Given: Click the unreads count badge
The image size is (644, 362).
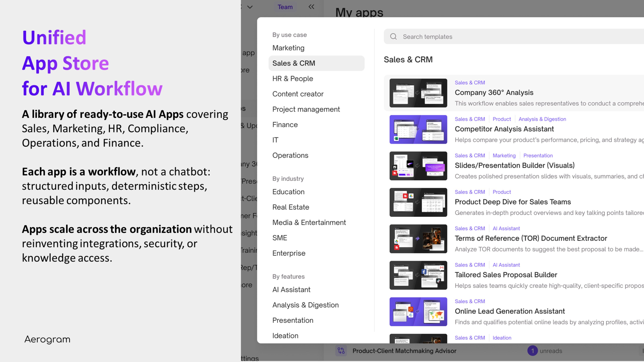Looking at the screenshot, I should coord(532,351).
